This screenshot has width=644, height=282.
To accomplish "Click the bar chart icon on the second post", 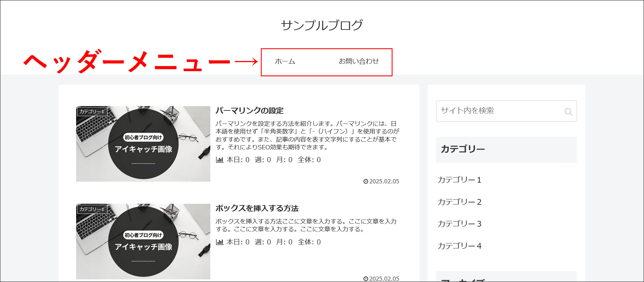I will pyautogui.click(x=220, y=242).
